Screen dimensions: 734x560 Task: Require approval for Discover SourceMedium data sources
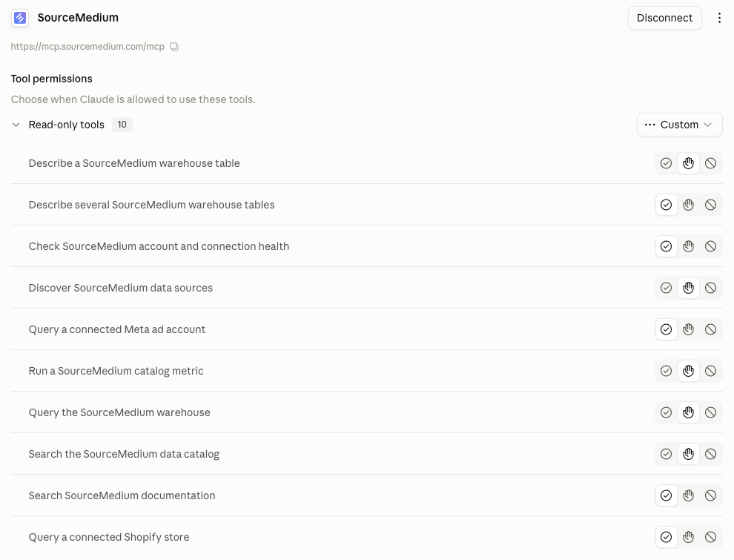(x=688, y=288)
